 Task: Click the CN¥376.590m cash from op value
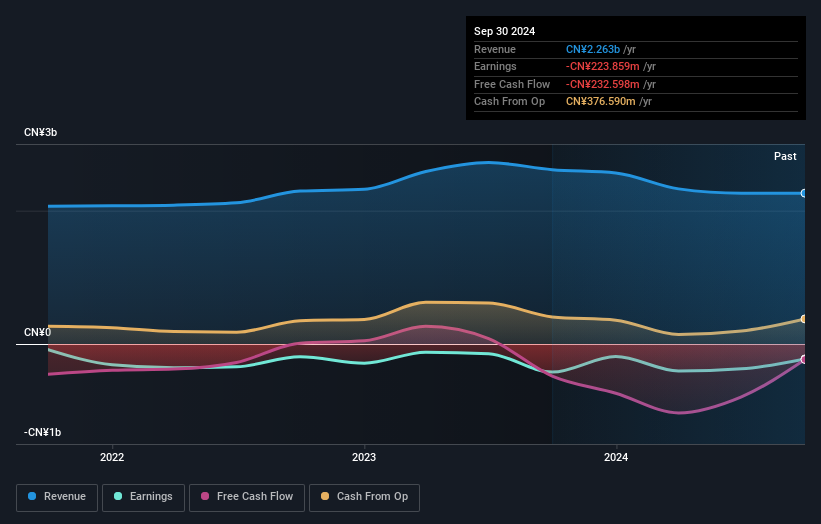pos(601,102)
